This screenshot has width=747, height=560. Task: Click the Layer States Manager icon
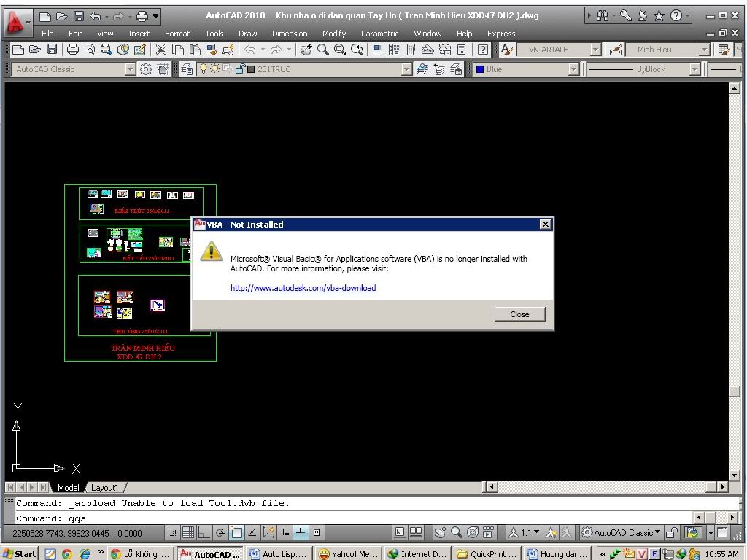(x=455, y=69)
